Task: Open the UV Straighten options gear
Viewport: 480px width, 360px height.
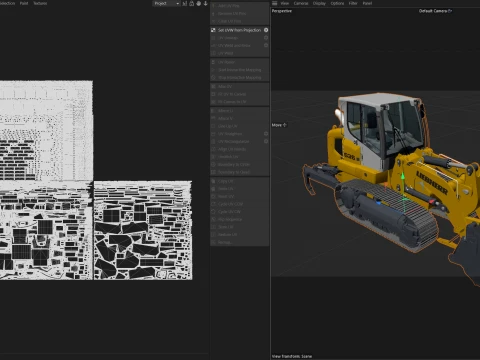Action: [266, 134]
